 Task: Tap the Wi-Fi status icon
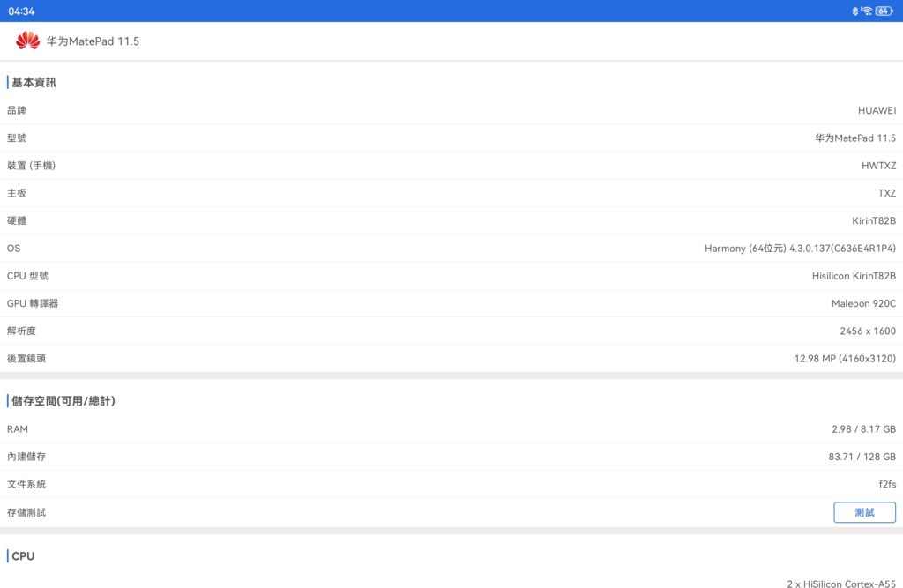pos(867,11)
